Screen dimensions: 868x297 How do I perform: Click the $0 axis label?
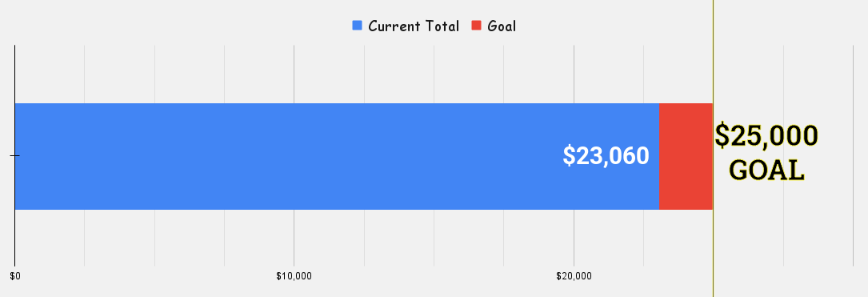(15, 276)
